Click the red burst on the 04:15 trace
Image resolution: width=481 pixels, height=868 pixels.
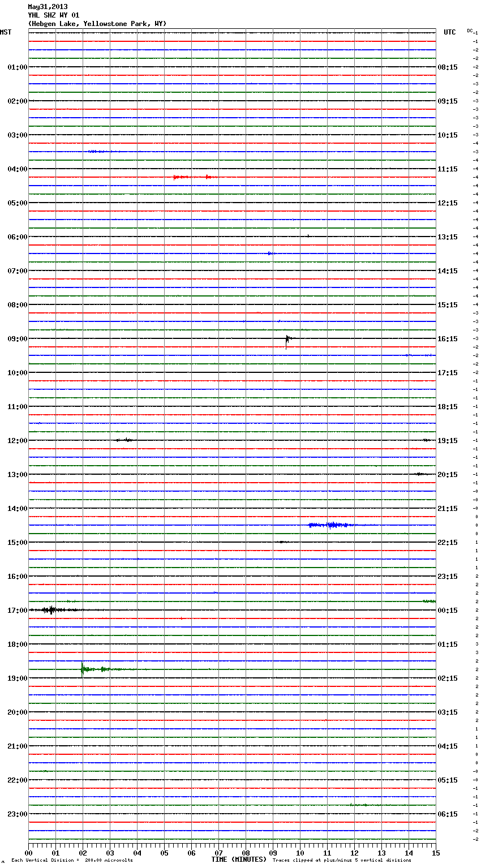pos(195,177)
